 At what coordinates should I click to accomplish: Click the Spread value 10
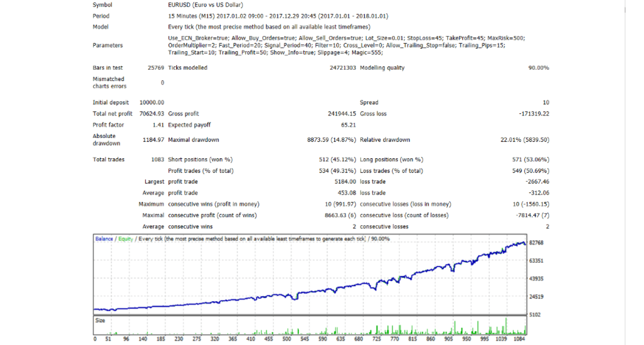point(546,103)
